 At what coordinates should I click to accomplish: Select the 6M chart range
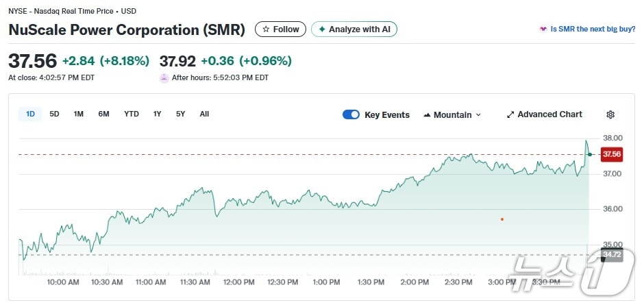click(x=103, y=114)
